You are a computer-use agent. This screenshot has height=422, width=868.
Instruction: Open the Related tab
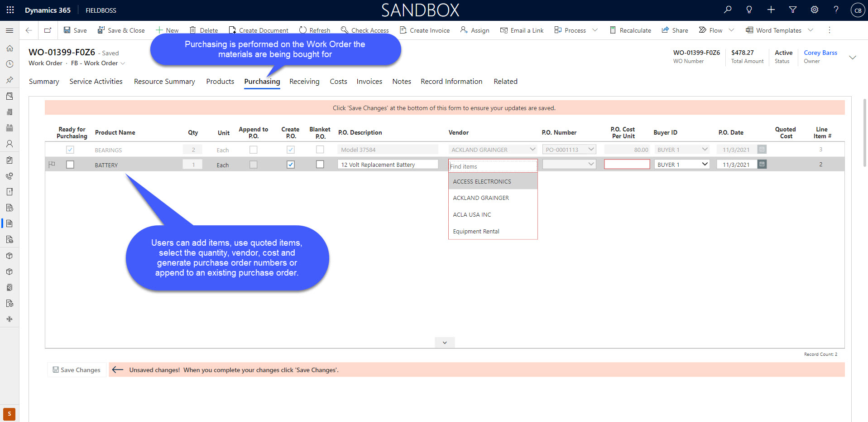tap(505, 82)
